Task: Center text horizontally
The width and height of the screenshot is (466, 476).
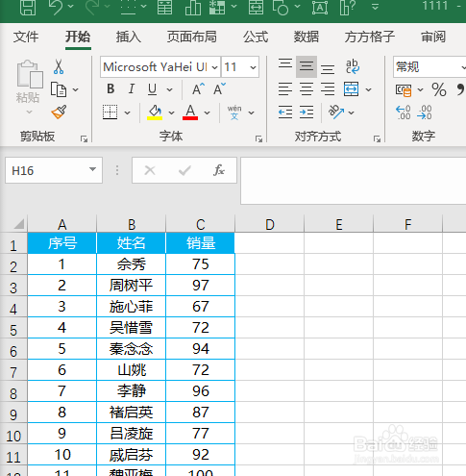Action: tap(307, 89)
